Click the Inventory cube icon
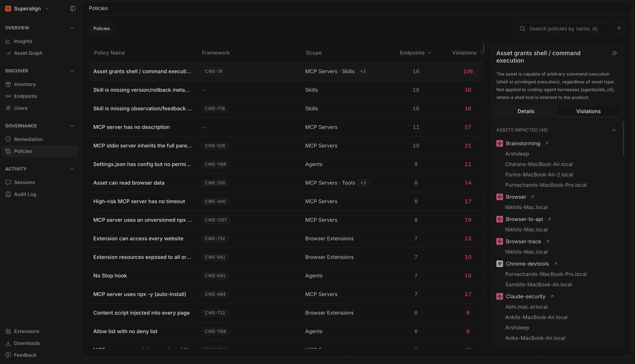This screenshot has width=635, height=364. 8,84
